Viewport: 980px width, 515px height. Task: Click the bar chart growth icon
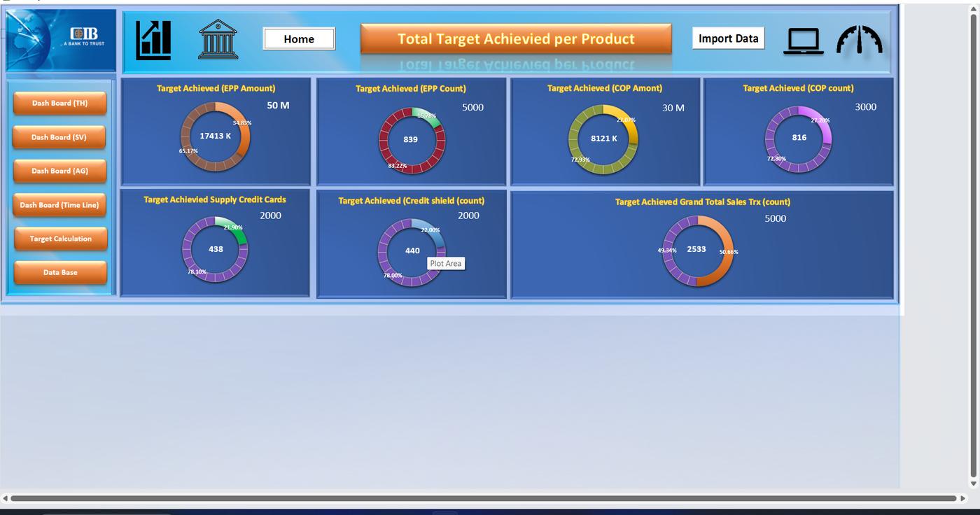pyautogui.click(x=153, y=40)
